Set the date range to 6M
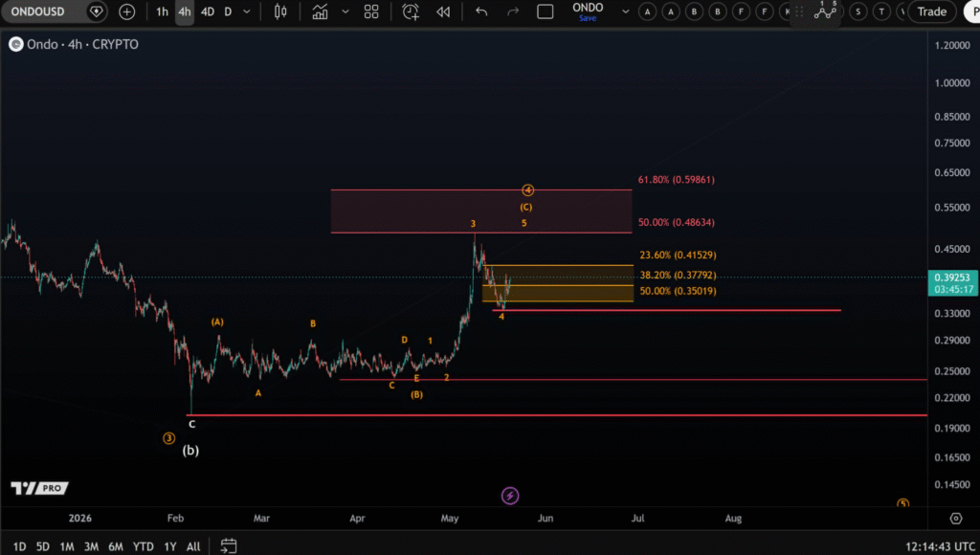This screenshot has height=555, width=980. click(x=116, y=546)
